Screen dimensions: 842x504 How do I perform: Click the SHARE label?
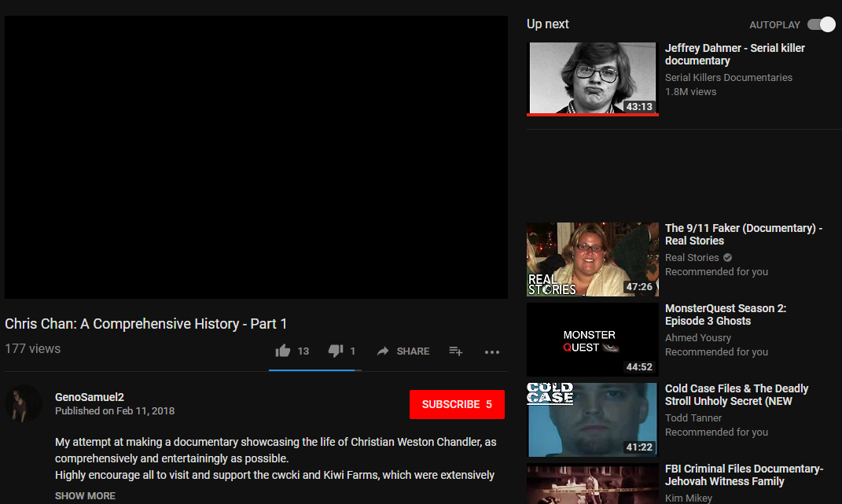413,351
